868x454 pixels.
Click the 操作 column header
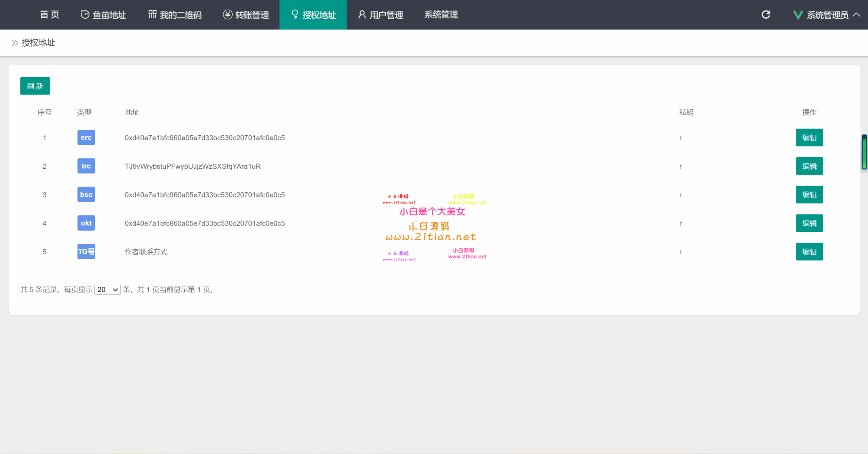pyautogui.click(x=809, y=112)
